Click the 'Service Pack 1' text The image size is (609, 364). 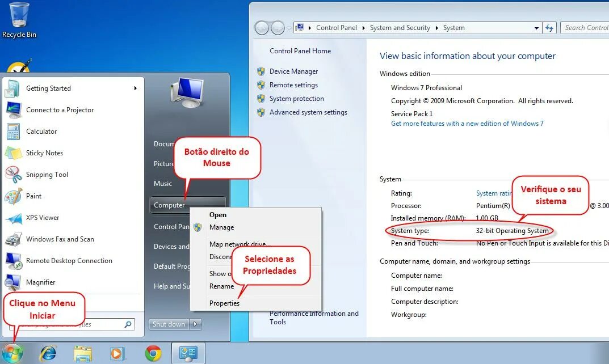pyautogui.click(x=411, y=114)
